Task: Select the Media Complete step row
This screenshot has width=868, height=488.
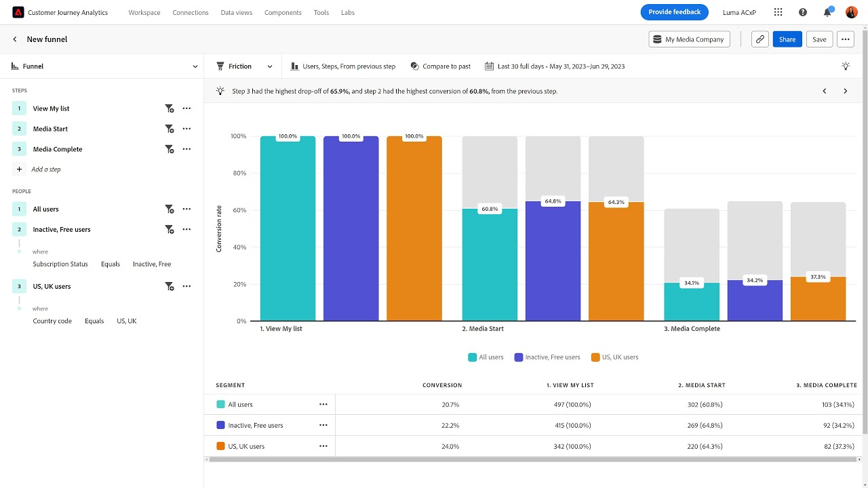Action: [x=102, y=149]
